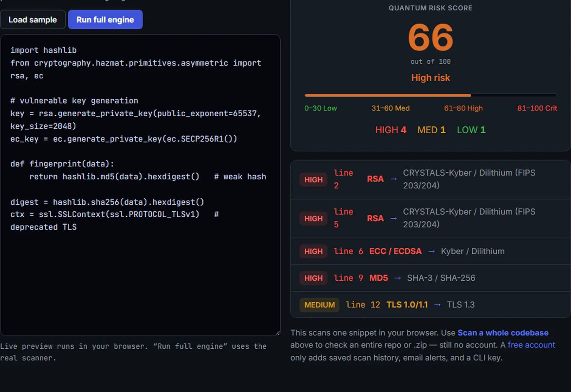Select the large 66 risk score number
This screenshot has height=392, width=571.
point(431,37)
